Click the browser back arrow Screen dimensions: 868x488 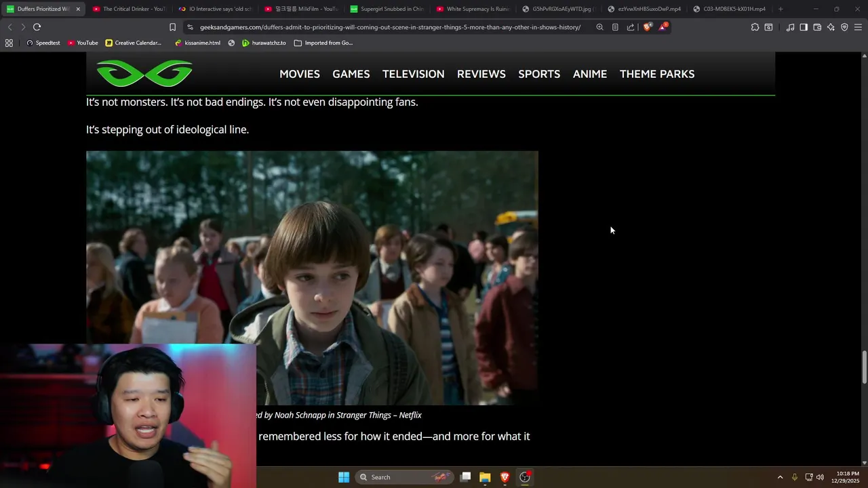tap(9, 27)
